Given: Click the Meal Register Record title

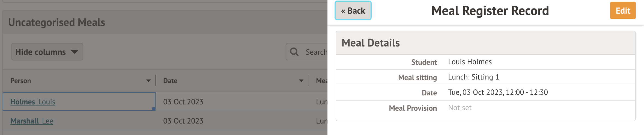Looking at the screenshot, I should click(490, 11).
